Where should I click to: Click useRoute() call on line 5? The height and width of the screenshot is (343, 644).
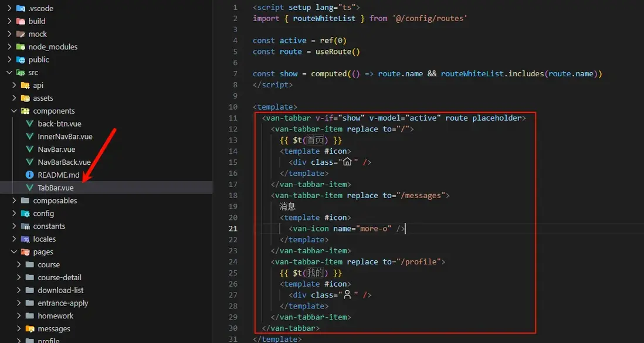[338, 52]
